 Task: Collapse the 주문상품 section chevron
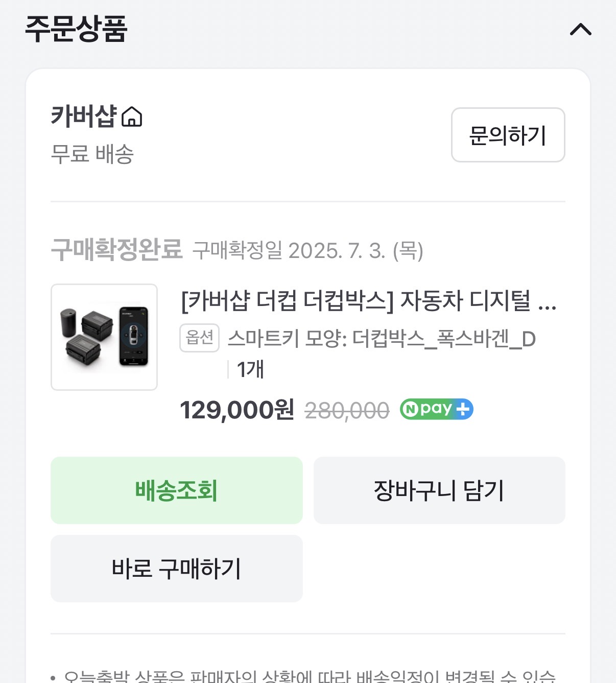(580, 29)
